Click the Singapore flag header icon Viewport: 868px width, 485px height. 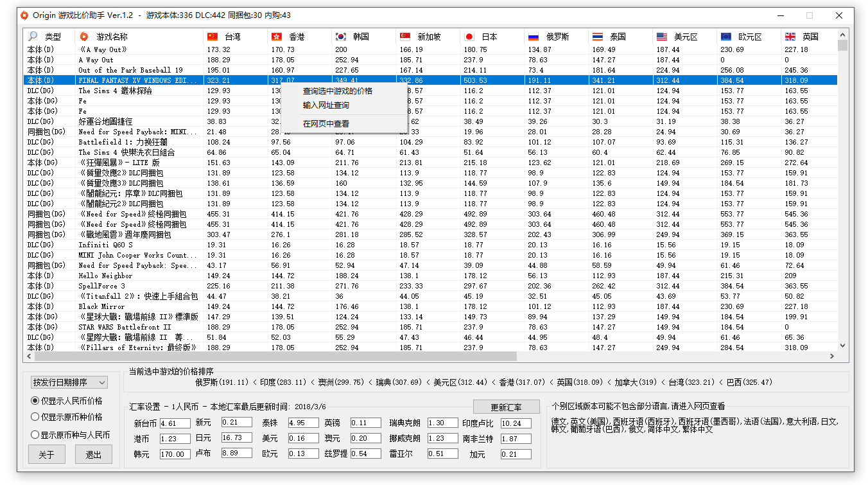pyautogui.click(x=405, y=37)
